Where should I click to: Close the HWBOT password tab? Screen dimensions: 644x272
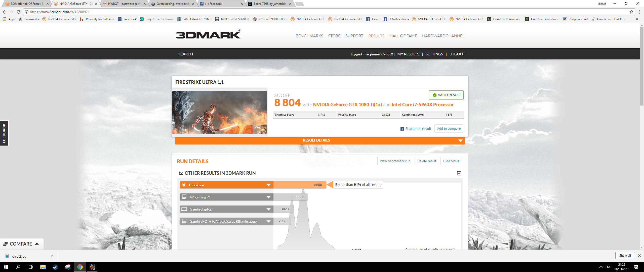(145, 4)
